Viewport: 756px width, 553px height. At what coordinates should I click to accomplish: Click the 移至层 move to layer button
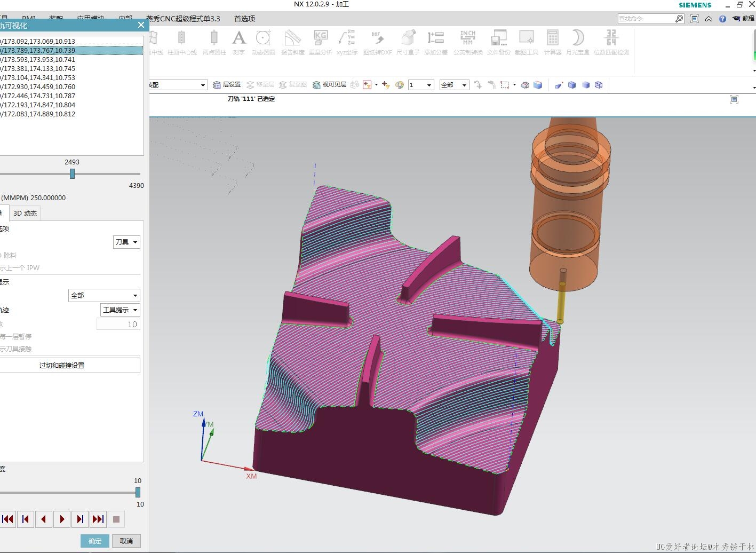(x=260, y=85)
